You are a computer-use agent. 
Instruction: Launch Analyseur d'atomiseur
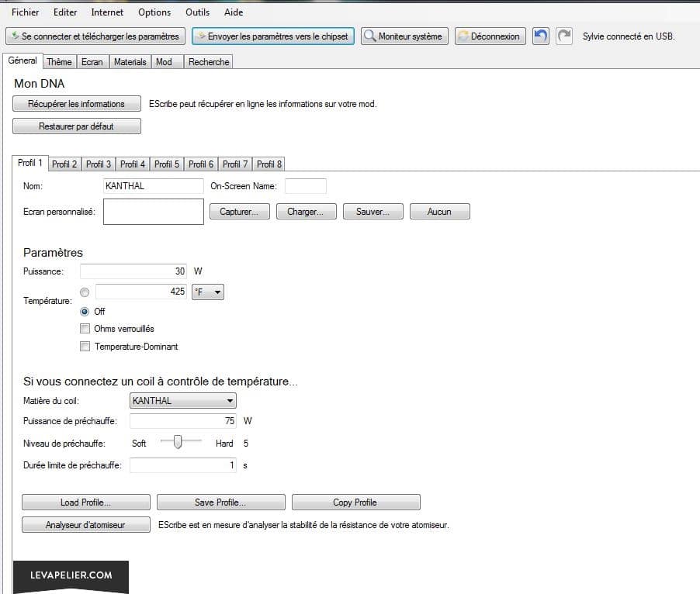pos(86,525)
